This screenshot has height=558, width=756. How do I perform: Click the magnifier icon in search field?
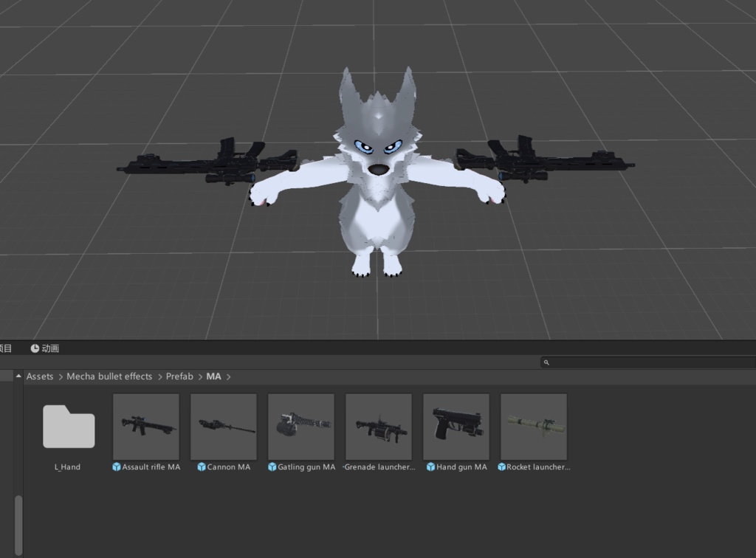(x=546, y=362)
